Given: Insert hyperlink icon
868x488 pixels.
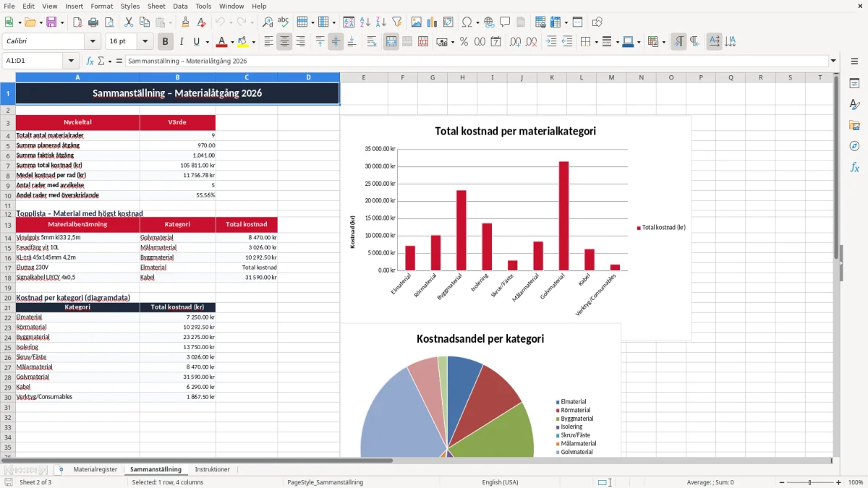Looking at the screenshot, I should point(489,22).
